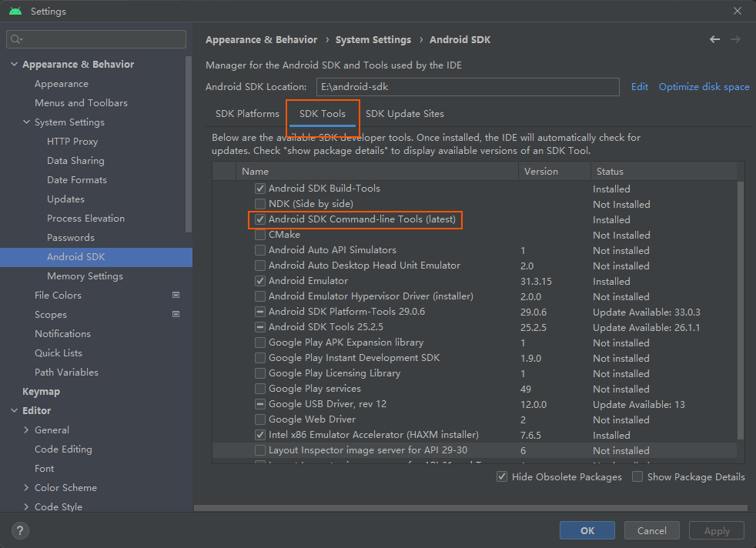Screen dimensions: 756x548
Task: Open HTTP Proxy settings
Action: coord(72,141)
